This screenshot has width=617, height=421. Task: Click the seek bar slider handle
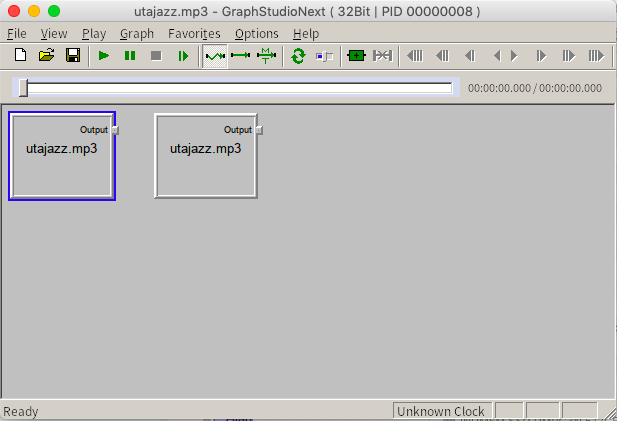[23, 88]
